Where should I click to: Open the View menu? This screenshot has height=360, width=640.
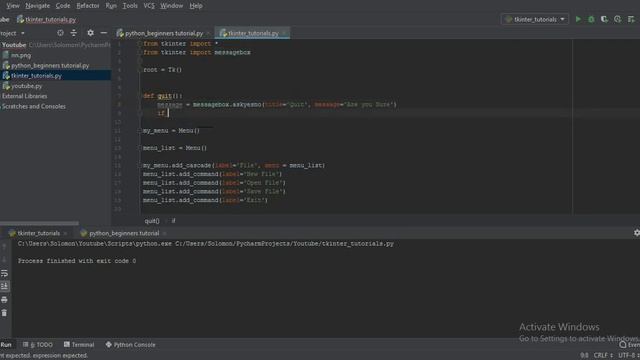(x=13, y=6)
